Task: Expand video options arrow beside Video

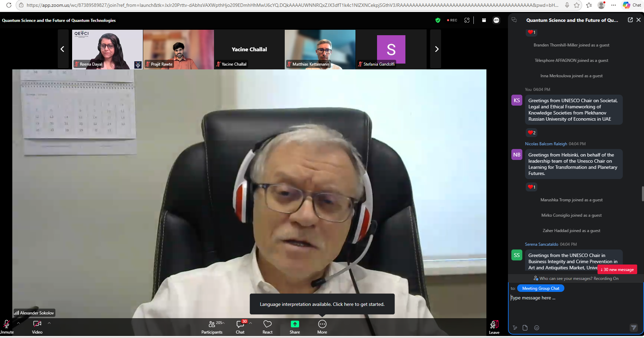Action: [x=49, y=323]
